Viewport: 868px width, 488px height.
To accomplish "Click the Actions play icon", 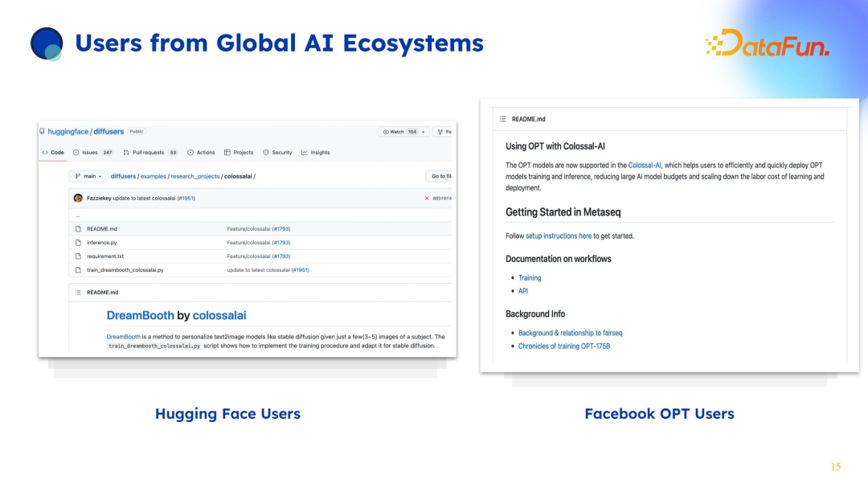I will (190, 152).
